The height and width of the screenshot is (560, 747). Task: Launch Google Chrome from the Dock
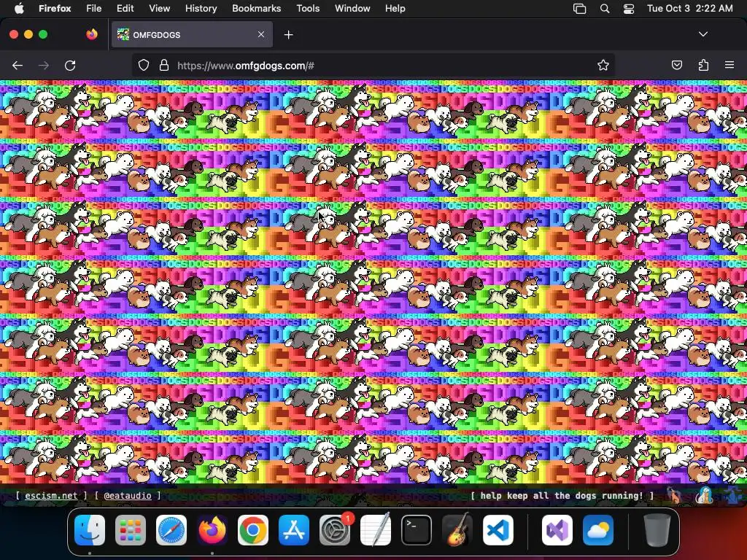click(253, 530)
